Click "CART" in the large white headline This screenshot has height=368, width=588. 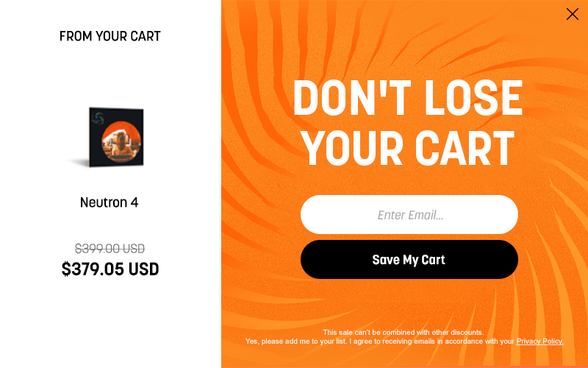[x=465, y=148]
